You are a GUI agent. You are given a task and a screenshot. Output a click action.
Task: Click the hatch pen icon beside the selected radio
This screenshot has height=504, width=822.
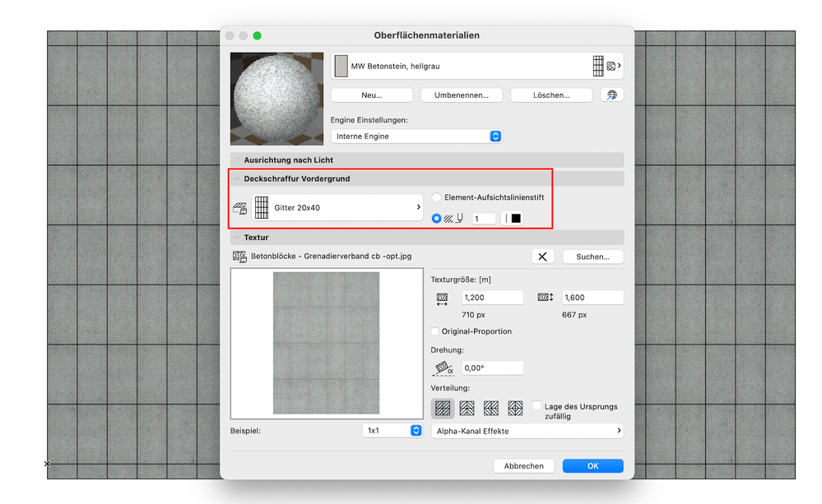453,219
